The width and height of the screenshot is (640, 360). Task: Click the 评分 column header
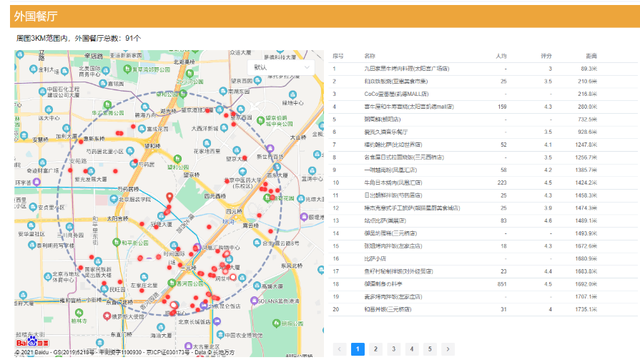(546, 56)
